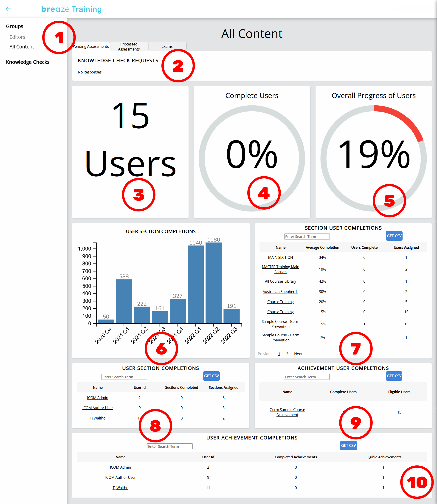
Task: Open the breaze Training logo
Action: pyautogui.click(x=71, y=9)
